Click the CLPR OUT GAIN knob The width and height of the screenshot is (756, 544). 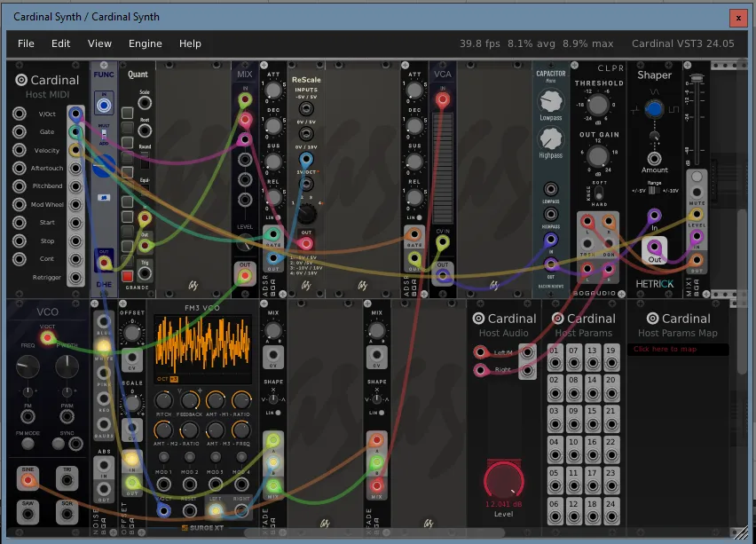click(x=598, y=156)
